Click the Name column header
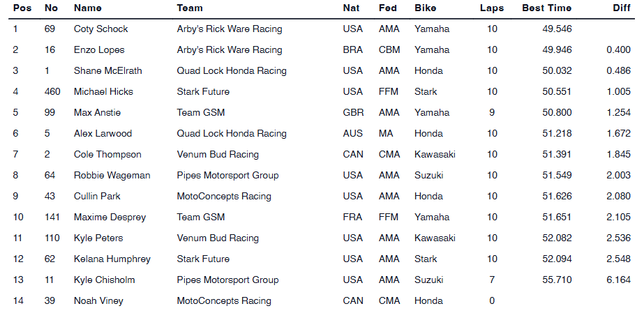The width and height of the screenshot is (644, 313). pyautogui.click(x=87, y=8)
